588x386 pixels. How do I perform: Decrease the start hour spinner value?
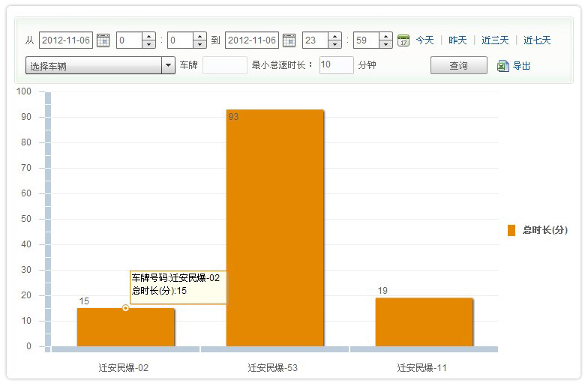pyautogui.click(x=148, y=44)
